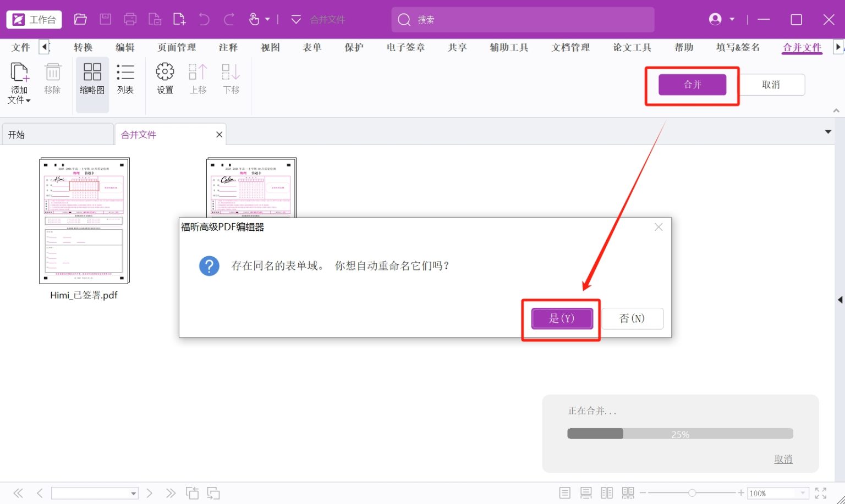Open the 视图 ribbon tab
Image resolution: width=845 pixels, height=504 pixels.
point(270,47)
